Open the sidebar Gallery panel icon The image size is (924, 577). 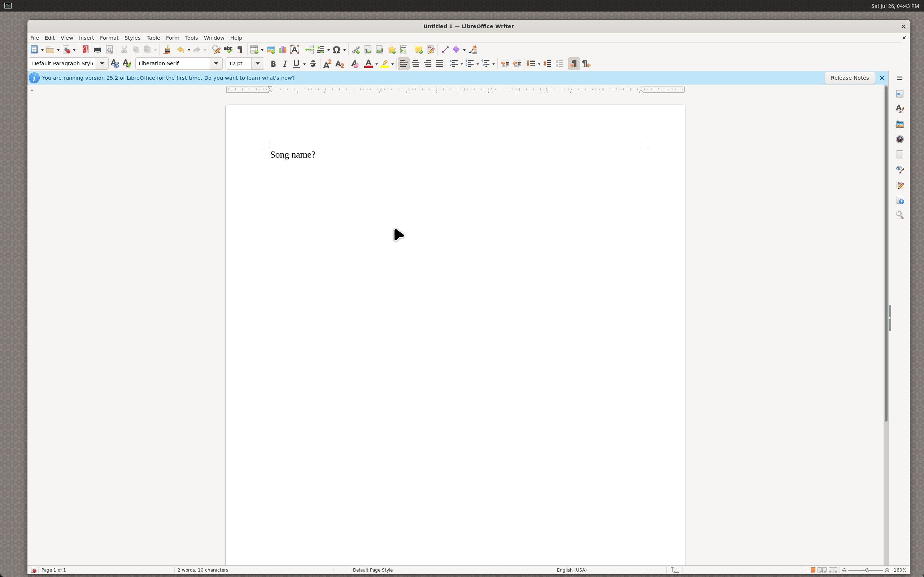coord(899,124)
